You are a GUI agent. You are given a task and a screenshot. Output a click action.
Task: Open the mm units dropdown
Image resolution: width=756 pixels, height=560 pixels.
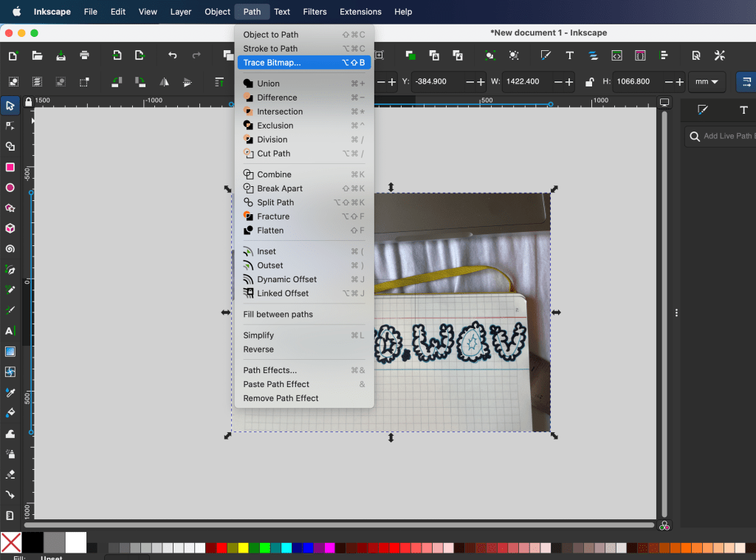(707, 82)
